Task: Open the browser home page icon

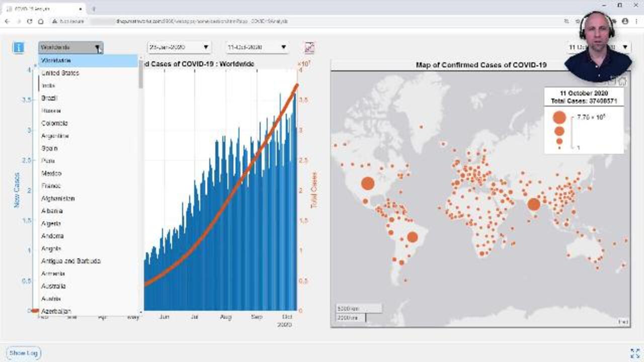Action: tap(41, 22)
